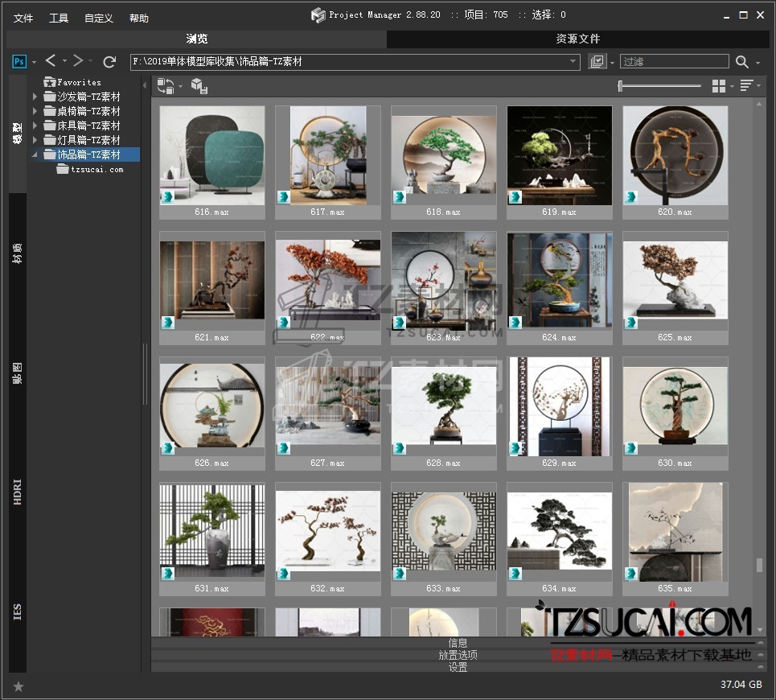Go back with the left arrow
Viewport: 776px width, 700px height.
click(51, 61)
